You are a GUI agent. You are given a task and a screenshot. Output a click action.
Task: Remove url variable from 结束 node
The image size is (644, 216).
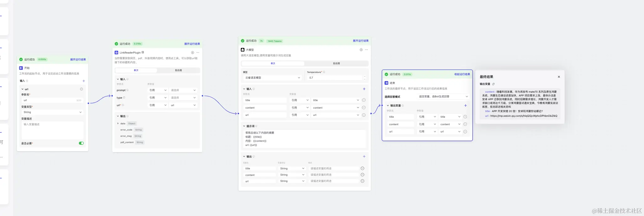pyautogui.click(x=465, y=131)
